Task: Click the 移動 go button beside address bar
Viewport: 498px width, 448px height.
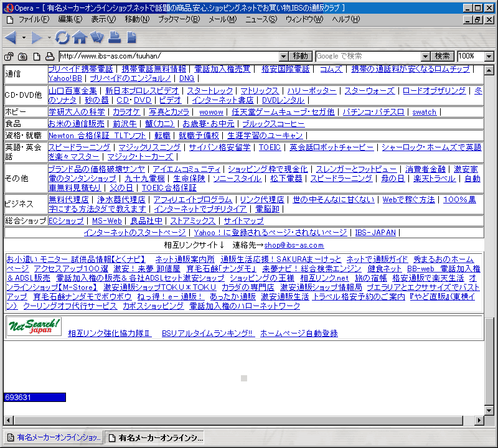Action: [301, 57]
